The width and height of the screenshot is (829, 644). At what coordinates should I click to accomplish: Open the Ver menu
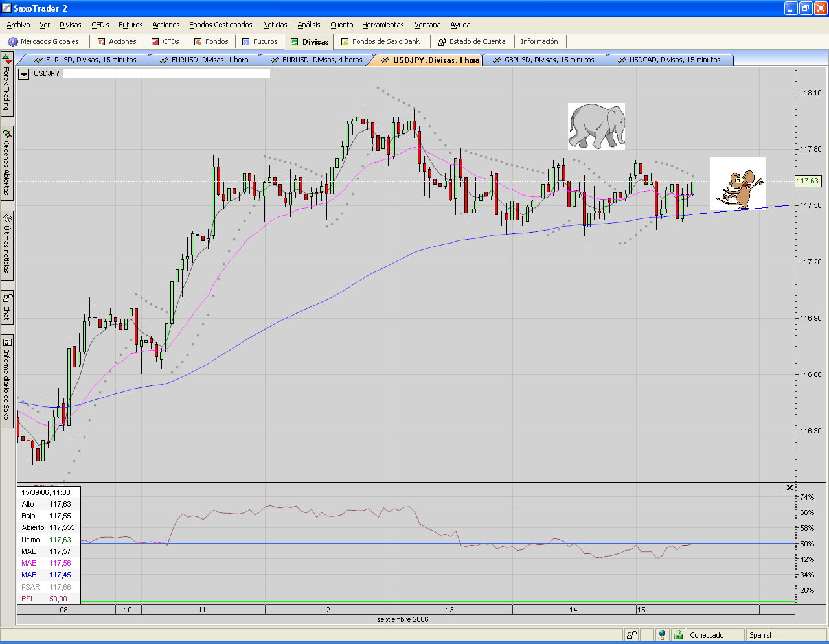point(45,25)
